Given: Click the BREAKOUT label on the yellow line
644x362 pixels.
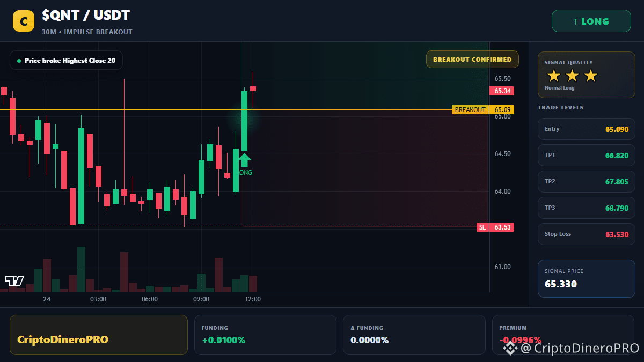Looking at the screenshot, I should click(470, 110).
